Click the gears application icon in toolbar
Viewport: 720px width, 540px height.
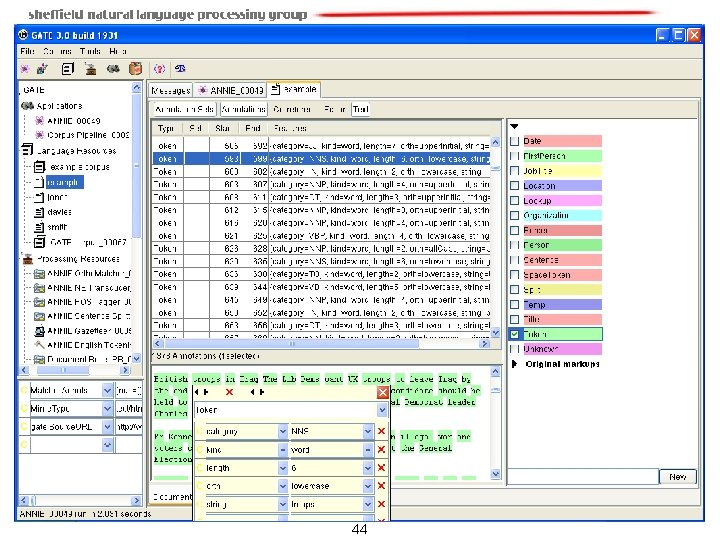click(113, 69)
